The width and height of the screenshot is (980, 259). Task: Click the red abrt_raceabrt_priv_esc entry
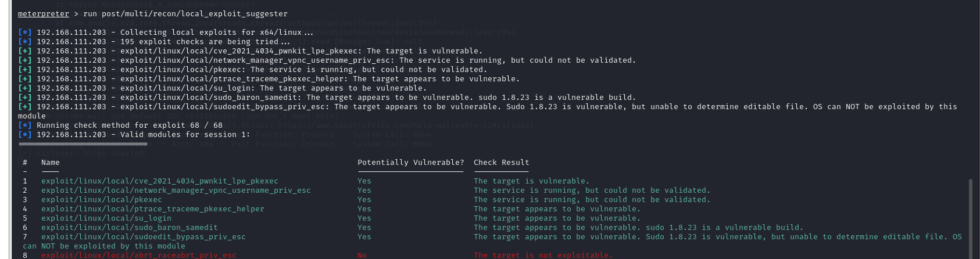(138, 255)
